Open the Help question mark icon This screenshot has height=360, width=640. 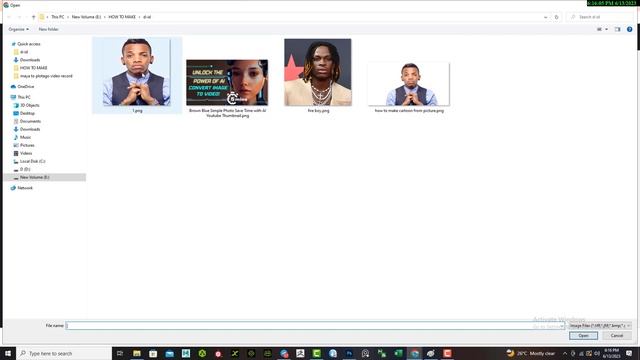click(629, 29)
